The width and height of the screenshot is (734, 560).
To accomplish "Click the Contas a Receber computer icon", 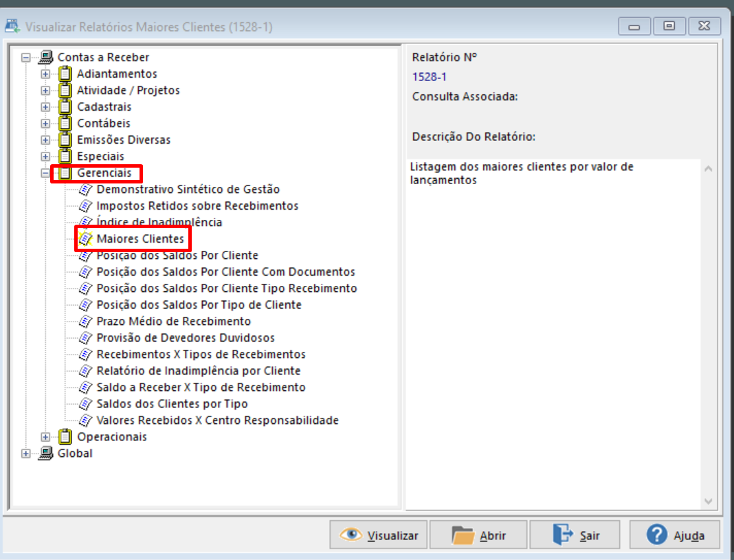I will point(46,57).
